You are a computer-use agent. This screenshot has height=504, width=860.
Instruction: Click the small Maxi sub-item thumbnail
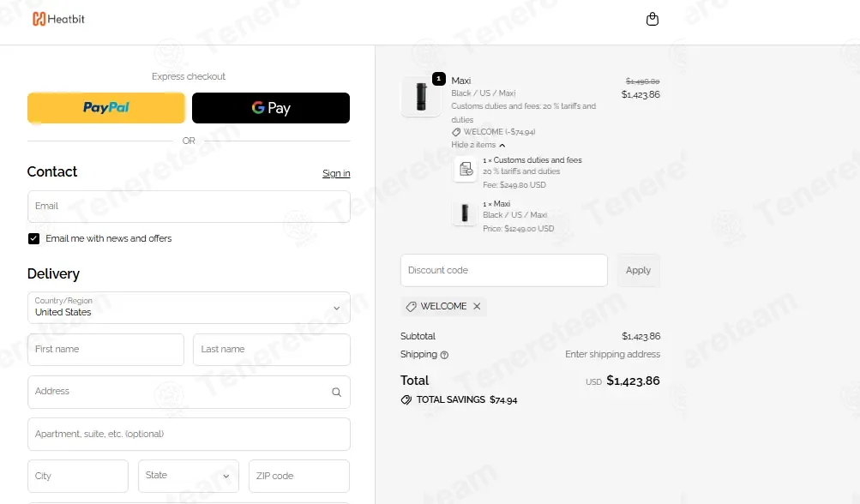pos(465,213)
